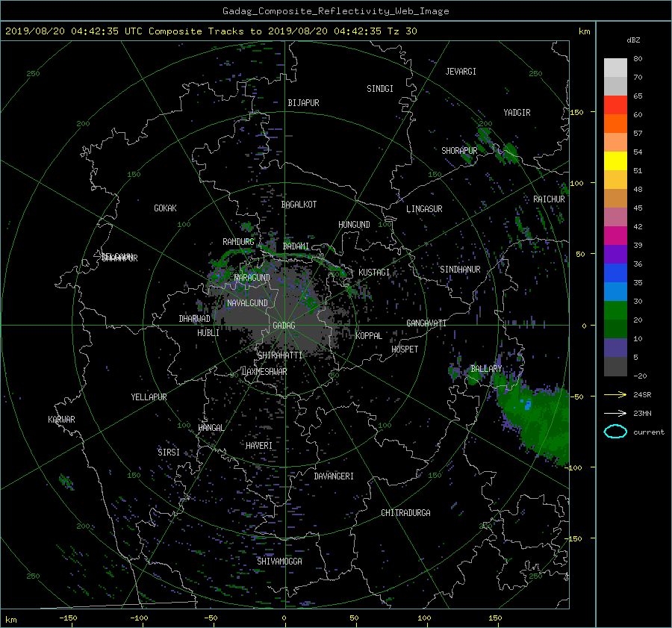672x628 pixels.
Task: Click the KUSTAGI city label
Action: 374,273
